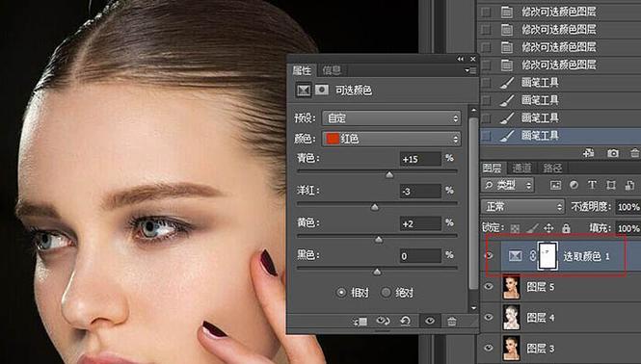Collapse Properties panel with double-arrow icon

[461, 60]
